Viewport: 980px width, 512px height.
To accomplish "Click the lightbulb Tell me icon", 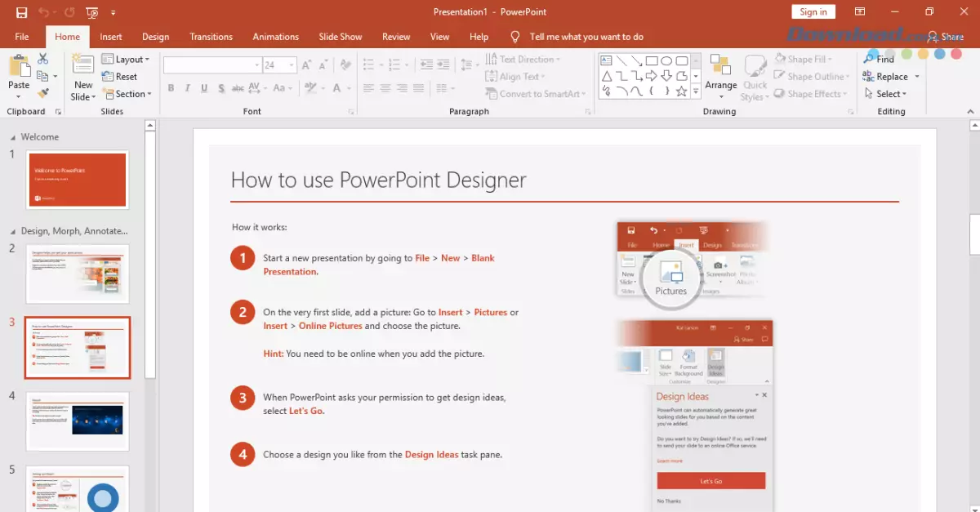I will click(514, 37).
